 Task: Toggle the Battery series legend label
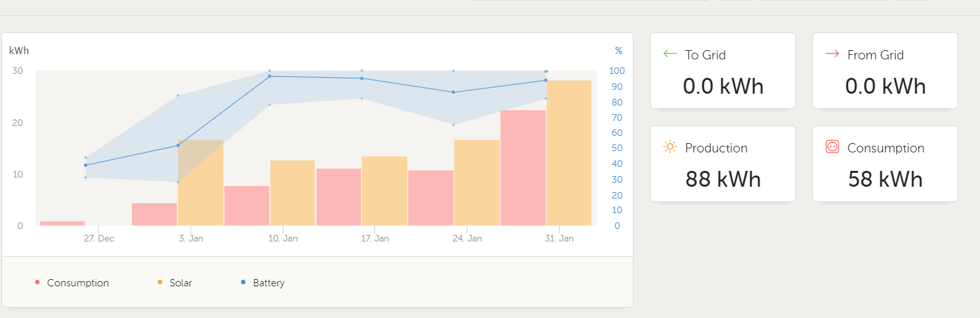click(269, 283)
